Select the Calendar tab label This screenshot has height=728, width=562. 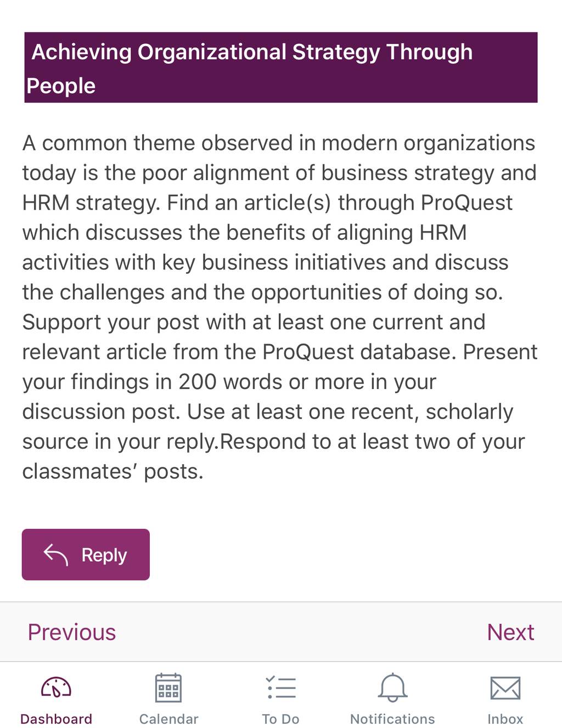click(168, 719)
